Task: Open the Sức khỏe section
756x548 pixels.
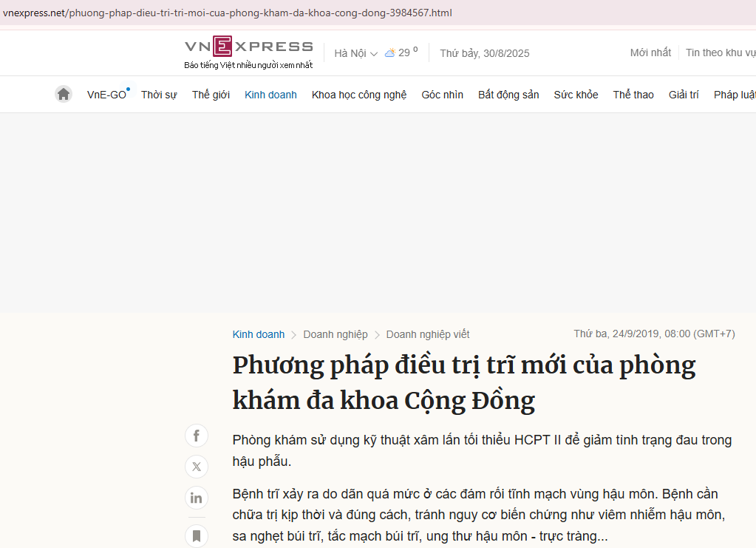Action: click(x=576, y=95)
